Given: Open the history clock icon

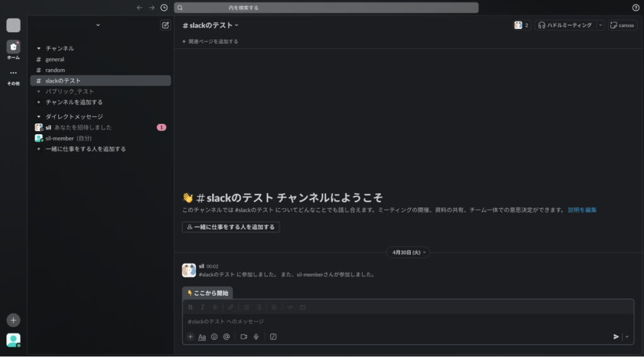Looking at the screenshot, I should pos(164,8).
